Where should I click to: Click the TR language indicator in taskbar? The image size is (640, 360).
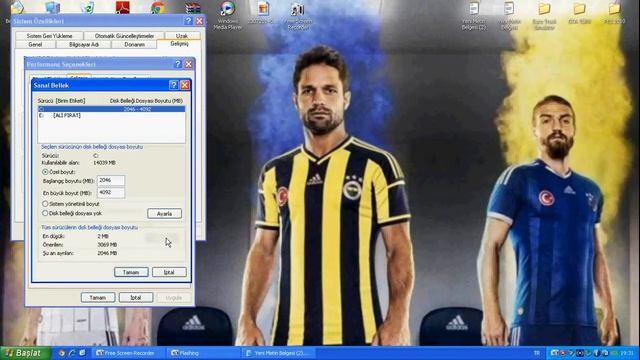tap(537, 353)
